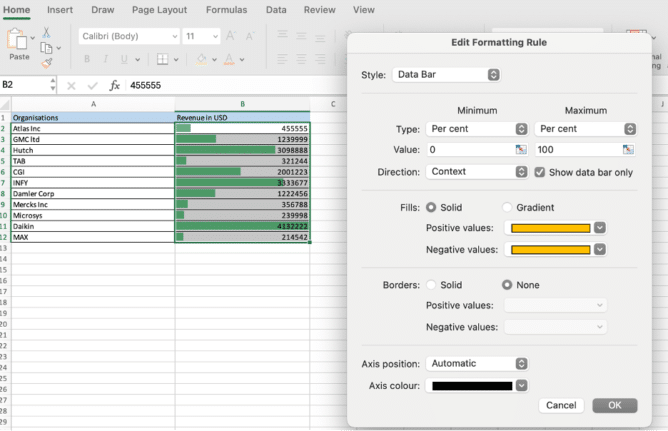Click the Paste clipboard icon

click(19, 40)
